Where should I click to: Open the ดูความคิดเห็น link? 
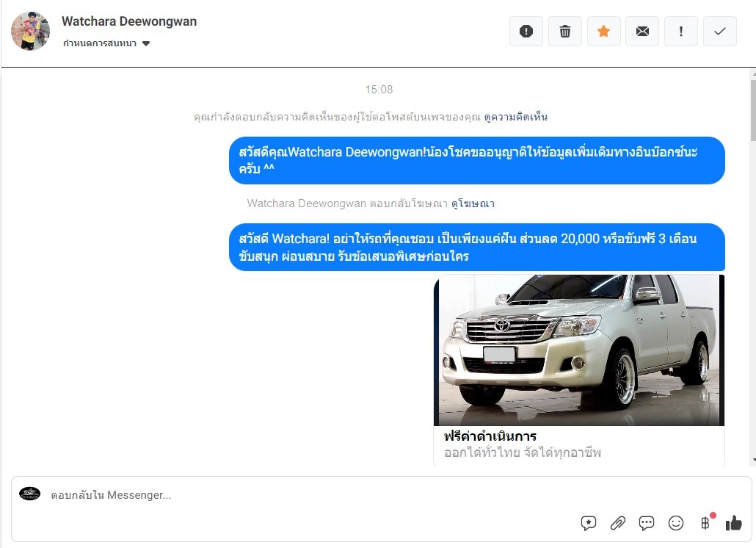click(515, 117)
